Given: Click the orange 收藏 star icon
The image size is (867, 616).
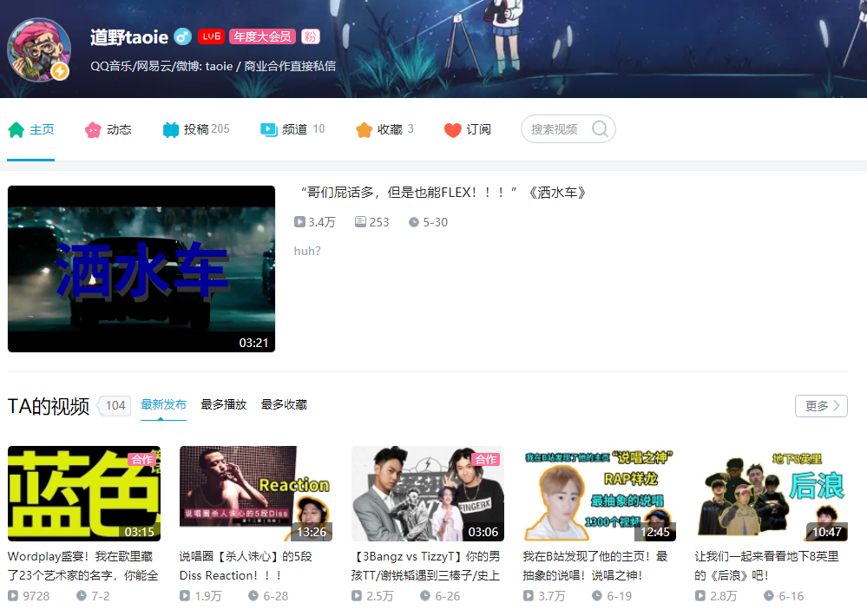Looking at the screenshot, I should [x=364, y=130].
